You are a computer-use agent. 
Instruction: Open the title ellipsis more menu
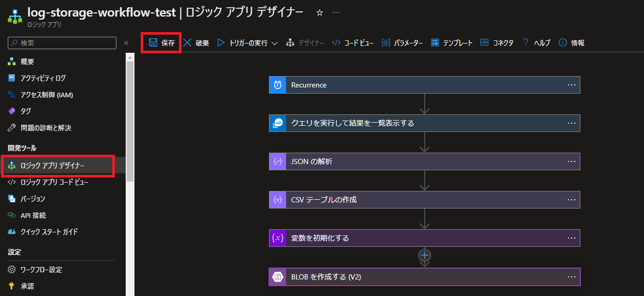coord(336,12)
